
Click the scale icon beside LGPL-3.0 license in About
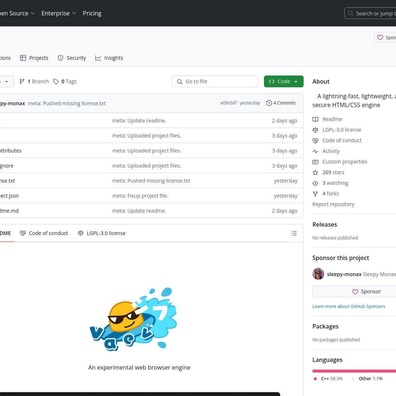(315, 130)
